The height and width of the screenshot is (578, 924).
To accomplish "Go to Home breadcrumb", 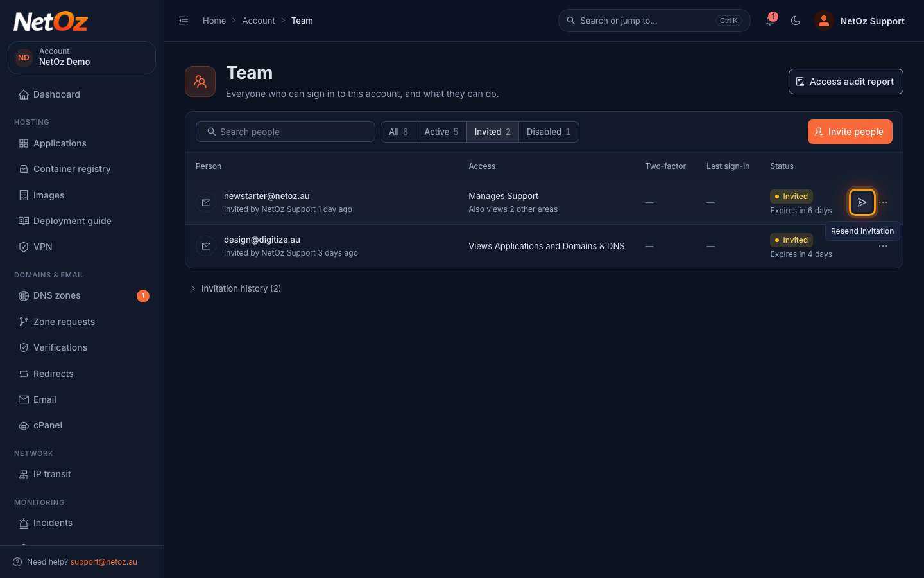I will pyautogui.click(x=214, y=21).
